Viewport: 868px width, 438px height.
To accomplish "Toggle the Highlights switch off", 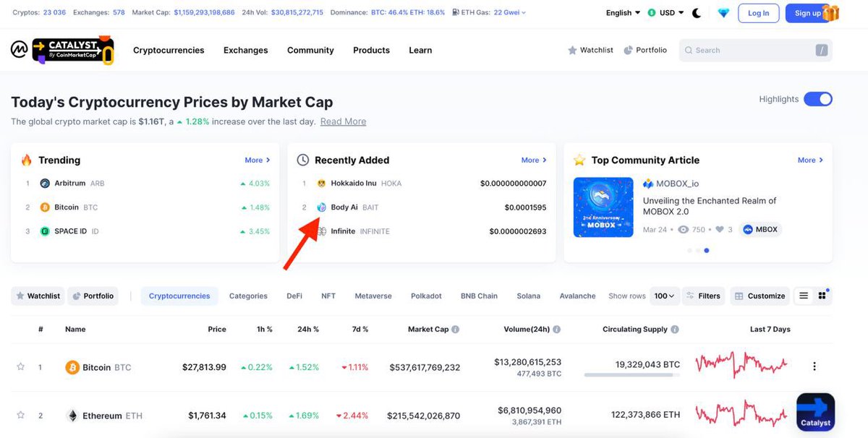I will pos(818,99).
